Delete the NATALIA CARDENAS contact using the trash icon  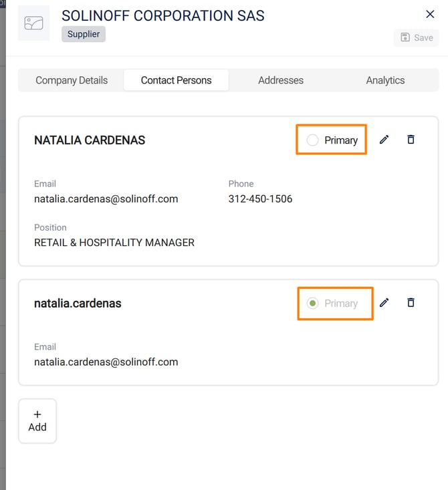click(411, 140)
